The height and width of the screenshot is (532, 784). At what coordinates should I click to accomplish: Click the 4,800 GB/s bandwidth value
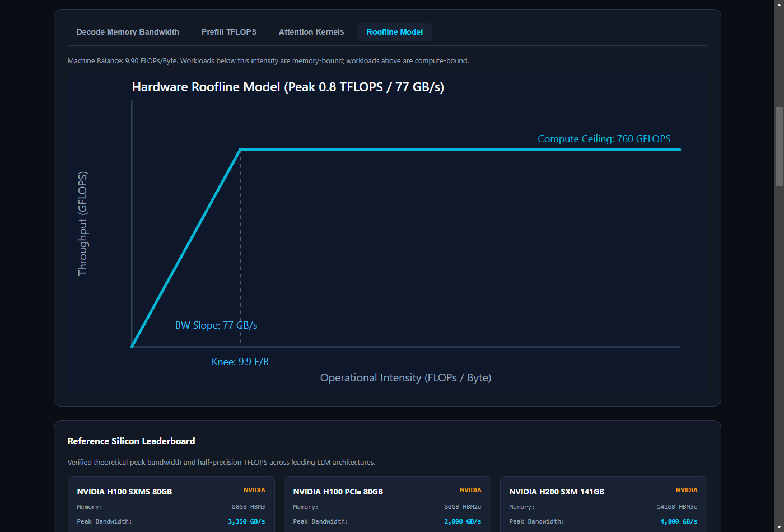pos(679,521)
